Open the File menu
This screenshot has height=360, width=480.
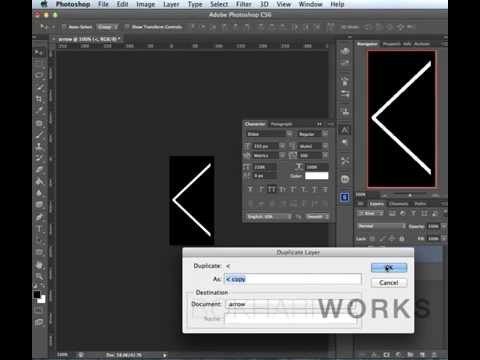coord(103,4)
